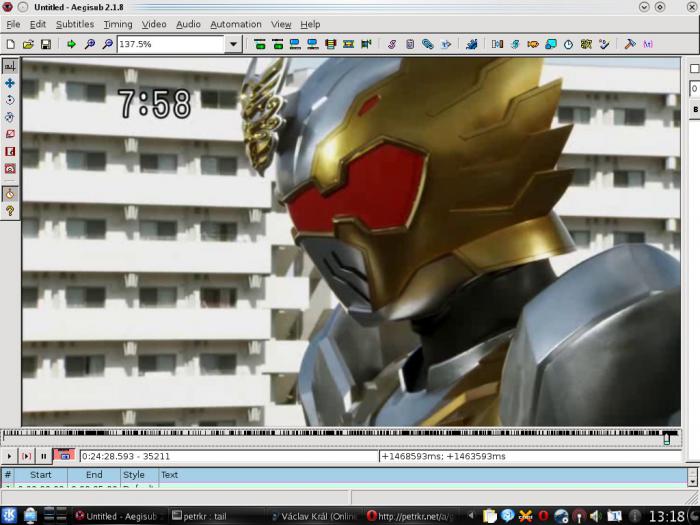Open the Properties clipboard icon
This screenshot has height=525, width=700.
click(410, 44)
